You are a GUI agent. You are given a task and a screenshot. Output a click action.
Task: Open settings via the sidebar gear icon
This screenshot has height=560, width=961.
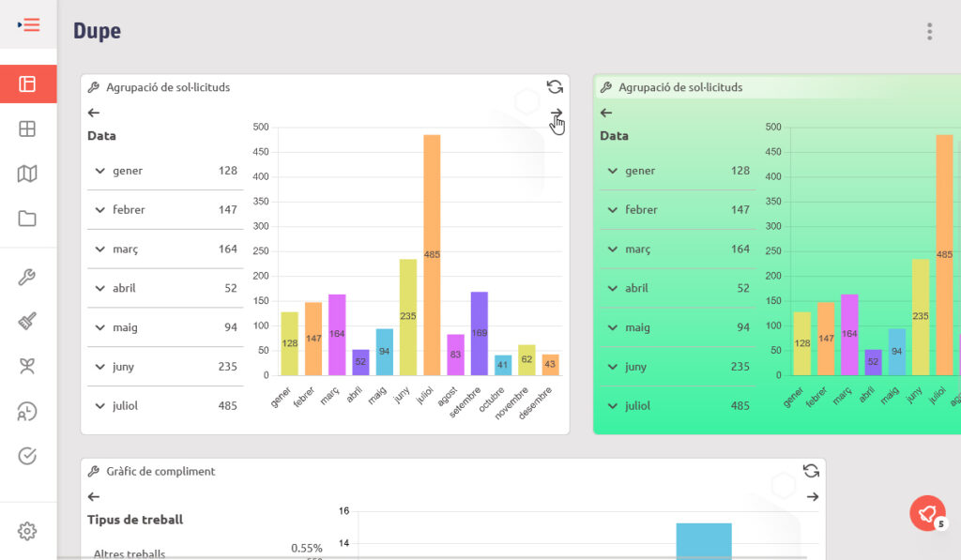(27, 531)
